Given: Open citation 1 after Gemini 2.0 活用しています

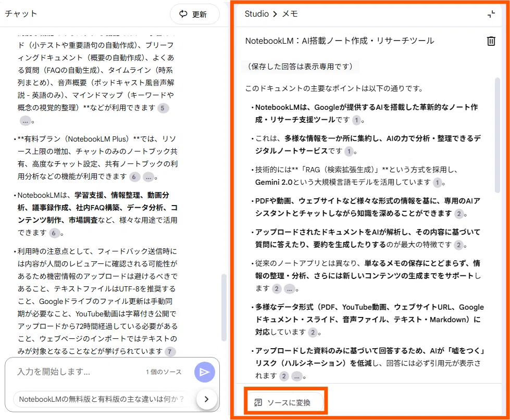Looking at the screenshot, I should click(x=438, y=183).
